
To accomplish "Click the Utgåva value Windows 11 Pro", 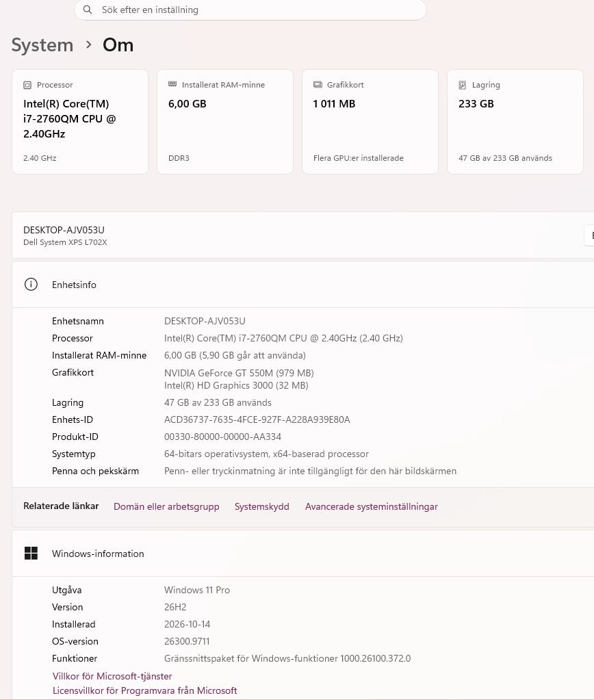I will pos(197,591).
